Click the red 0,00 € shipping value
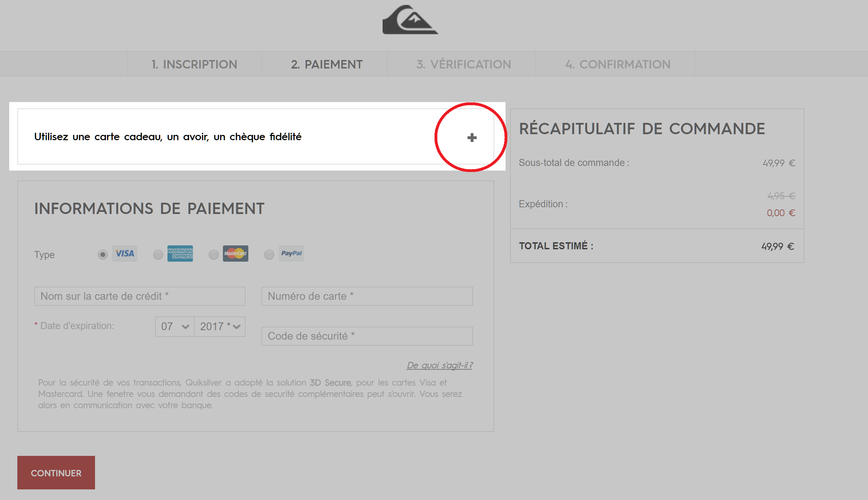 pyautogui.click(x=781, y=213)
